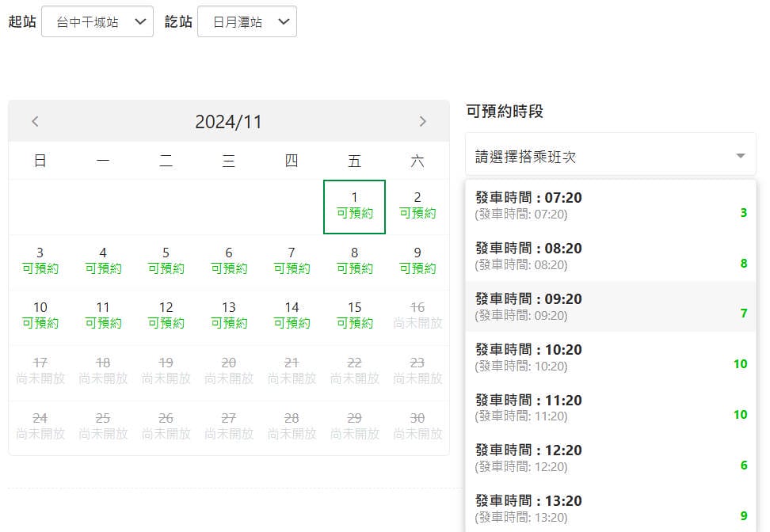Click the 2024/11 month title
The width and height of the screenshot is (770, 532).
228,122
